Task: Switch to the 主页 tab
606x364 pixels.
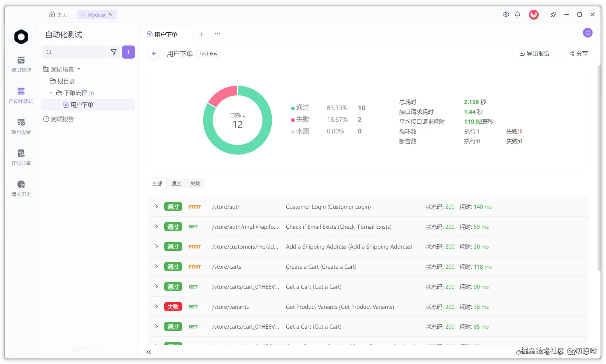Action: click(58, 15)
